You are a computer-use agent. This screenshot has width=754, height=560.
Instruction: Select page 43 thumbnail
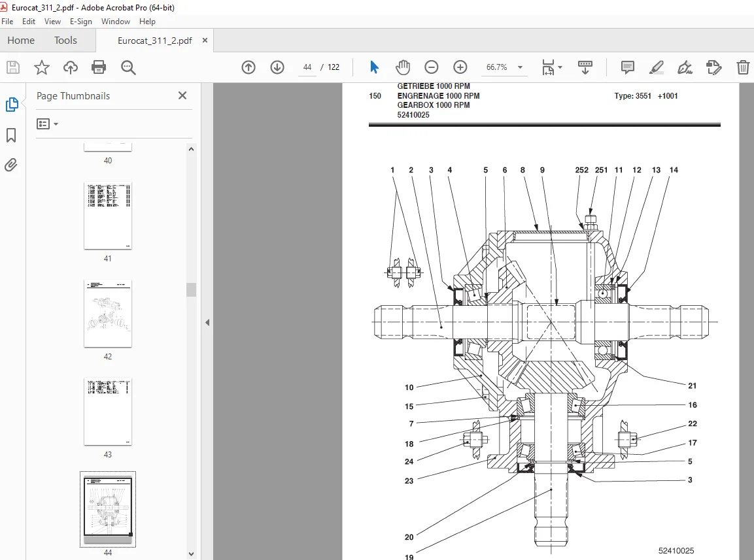point(108,412)
